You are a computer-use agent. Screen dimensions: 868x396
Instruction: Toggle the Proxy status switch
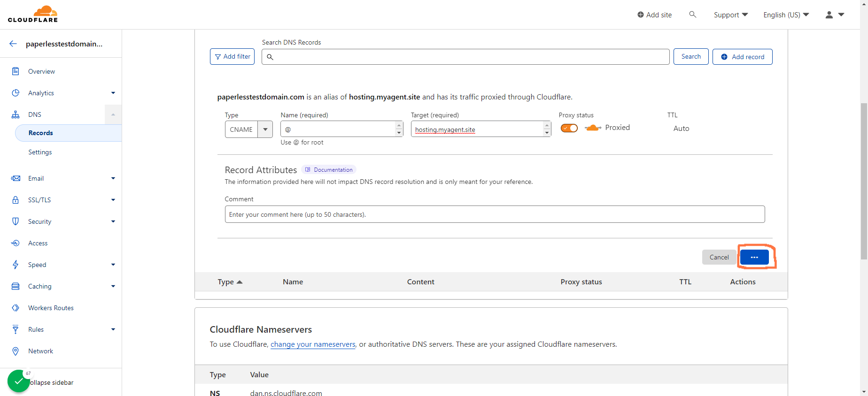click(569, 128)
